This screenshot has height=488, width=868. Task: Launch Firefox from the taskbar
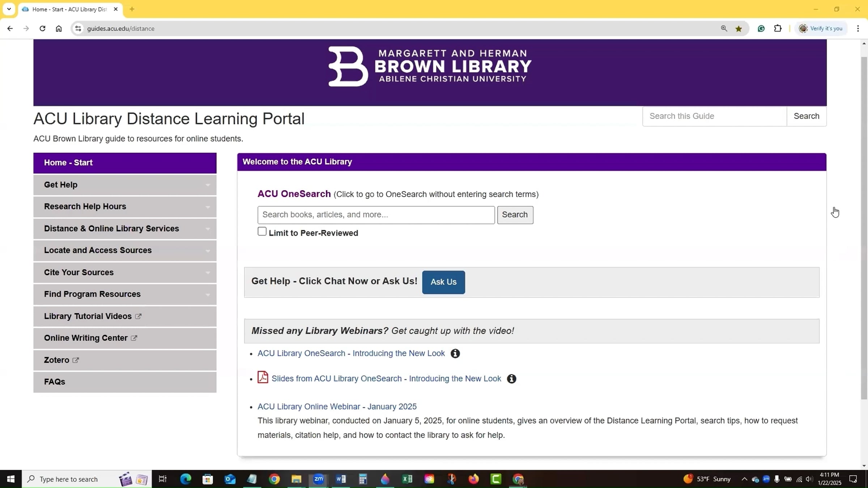[473, 479]
